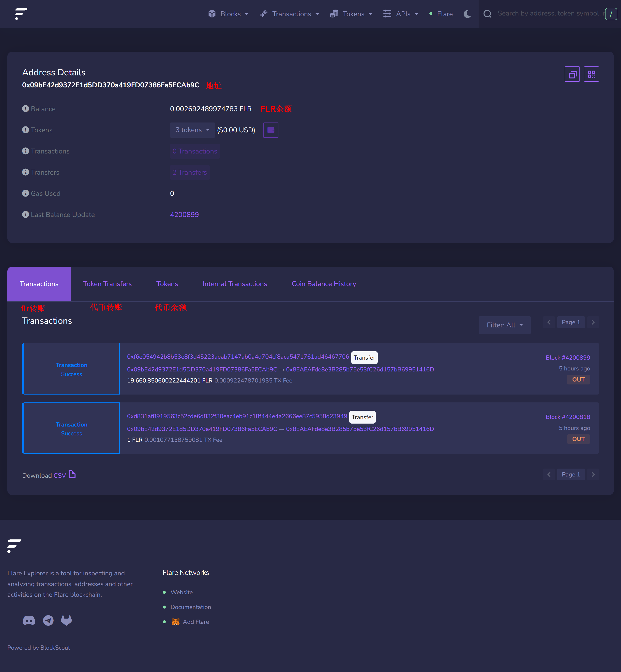Click amount 19,660.850600222444201 FLR

tap(170, 380)
